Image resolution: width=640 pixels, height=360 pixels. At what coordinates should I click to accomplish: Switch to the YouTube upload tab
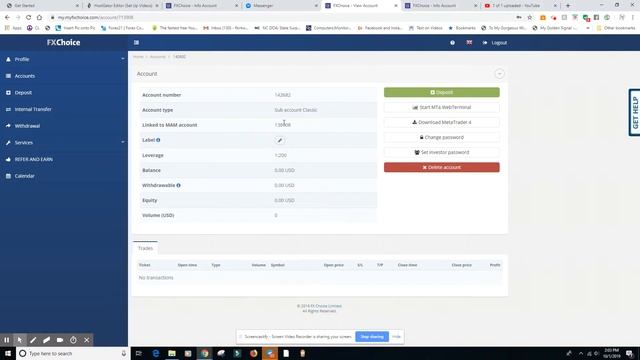[x=520, y=6]
